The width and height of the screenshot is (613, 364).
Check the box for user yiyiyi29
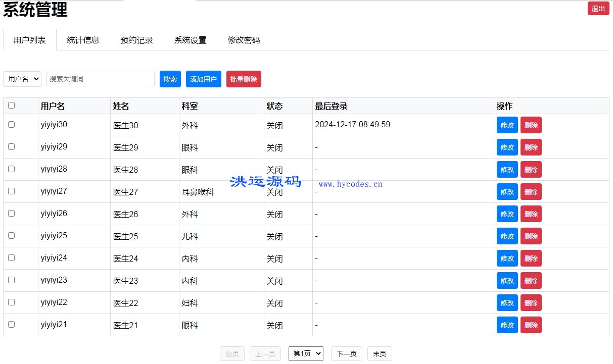(x=11, y=146)
